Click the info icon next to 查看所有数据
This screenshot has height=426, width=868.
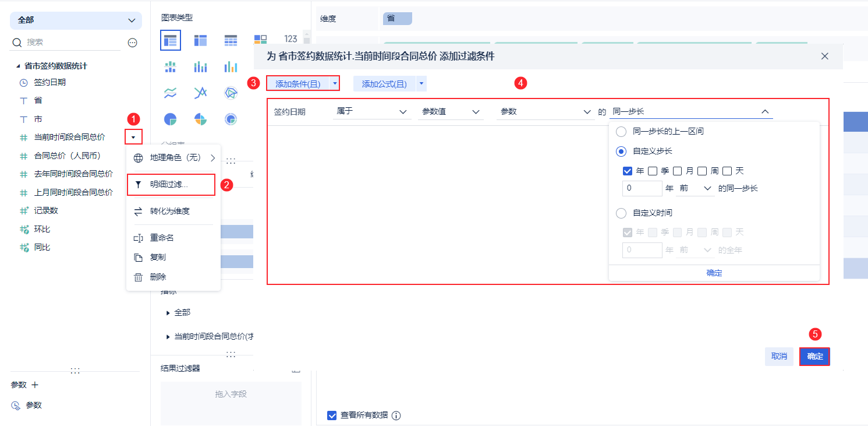pyautogui.click(x=396, y=416)
